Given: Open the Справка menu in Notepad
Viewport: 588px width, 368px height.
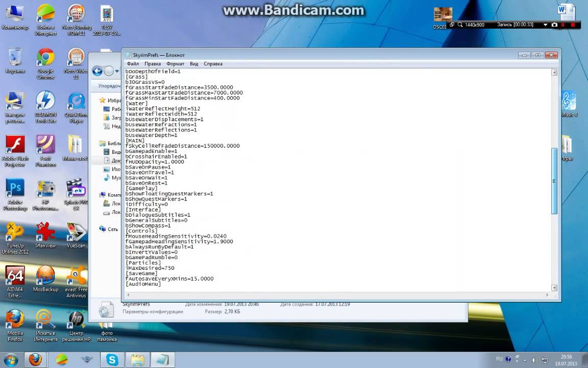Looking at the screenshot, I should click(213, 64).
